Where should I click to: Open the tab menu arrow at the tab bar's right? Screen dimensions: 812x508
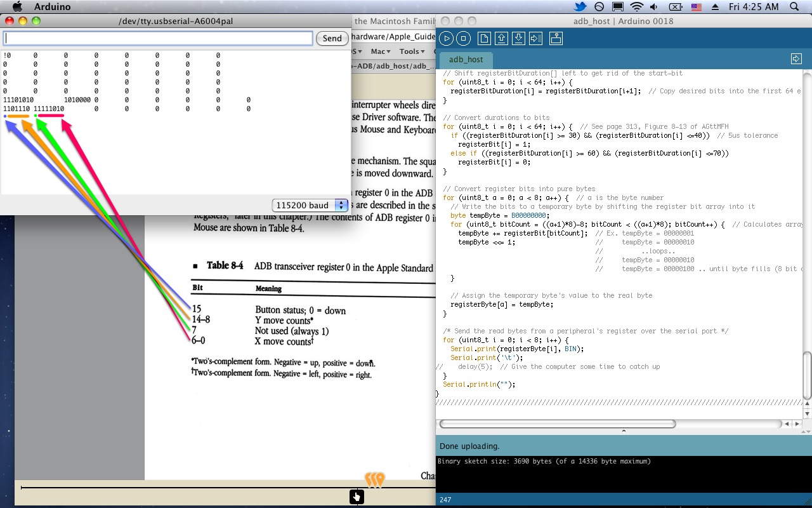click(796, 59)
